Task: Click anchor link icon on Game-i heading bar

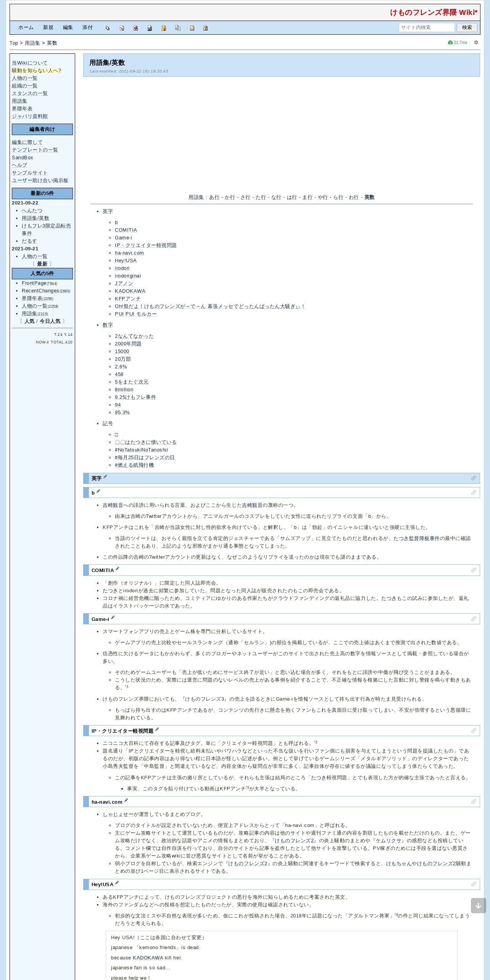Action: 474,619
